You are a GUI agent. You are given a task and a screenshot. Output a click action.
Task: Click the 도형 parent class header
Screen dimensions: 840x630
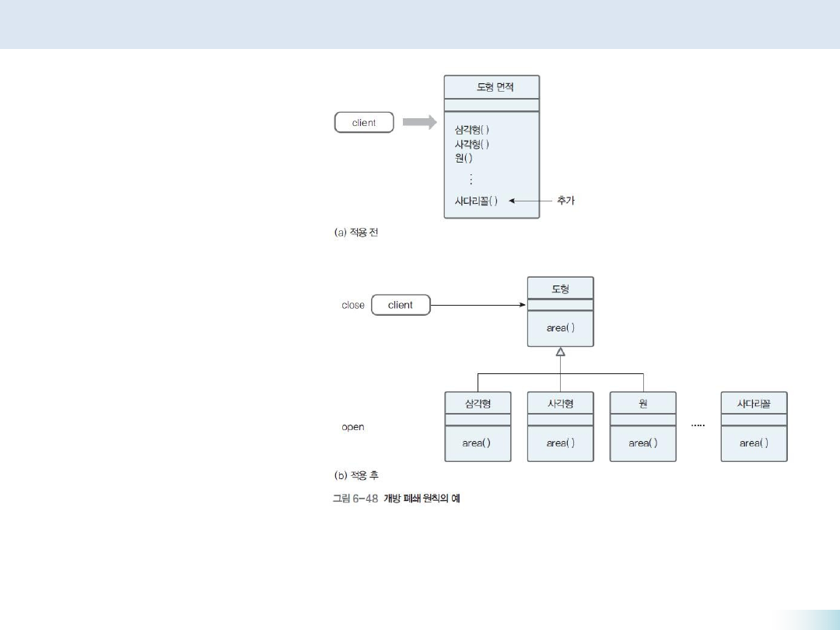pyautogui.click(x=560, y=289)
